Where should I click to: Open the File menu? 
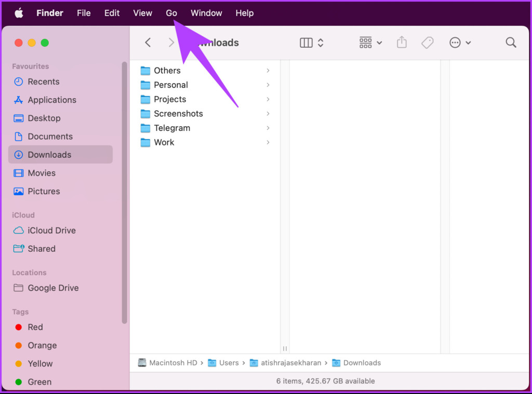(84, 13)
